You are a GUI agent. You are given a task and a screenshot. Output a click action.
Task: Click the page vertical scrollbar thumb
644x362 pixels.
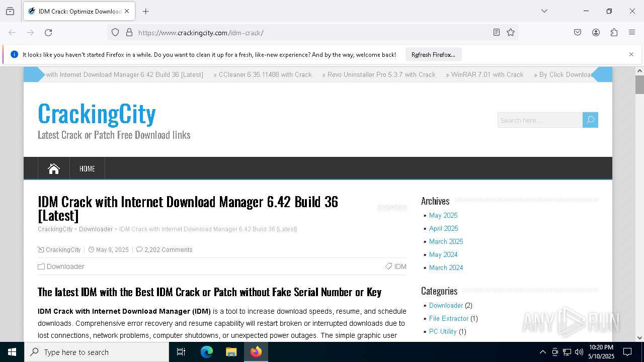(639, 84)
